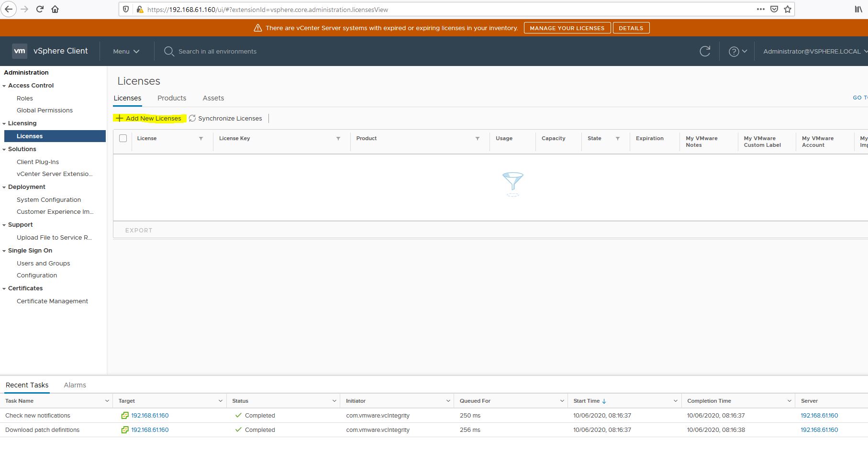Filter the License Key column

338,139
